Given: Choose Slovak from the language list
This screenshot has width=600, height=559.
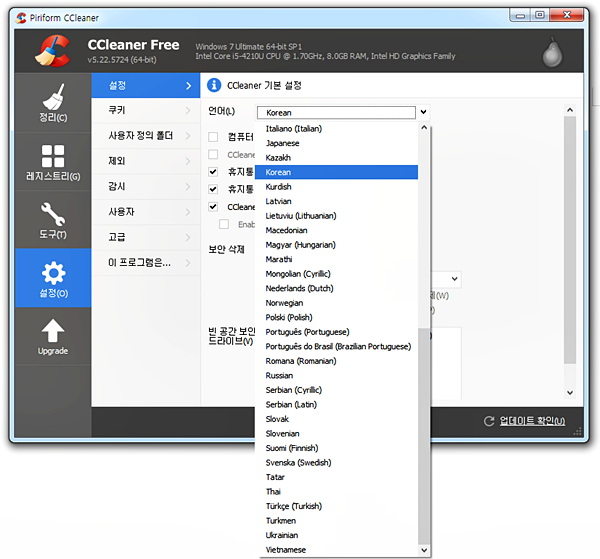Looking at the screenshot, I should point(336,419).
